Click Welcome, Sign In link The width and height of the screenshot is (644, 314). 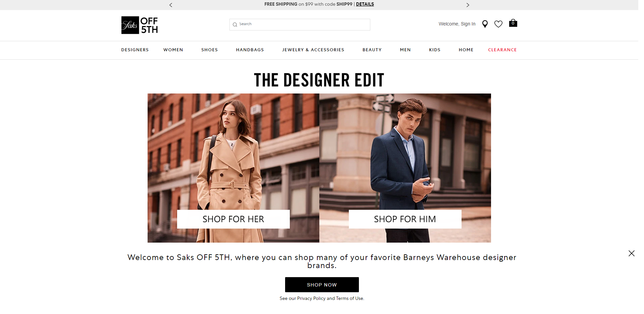point(457,24)
